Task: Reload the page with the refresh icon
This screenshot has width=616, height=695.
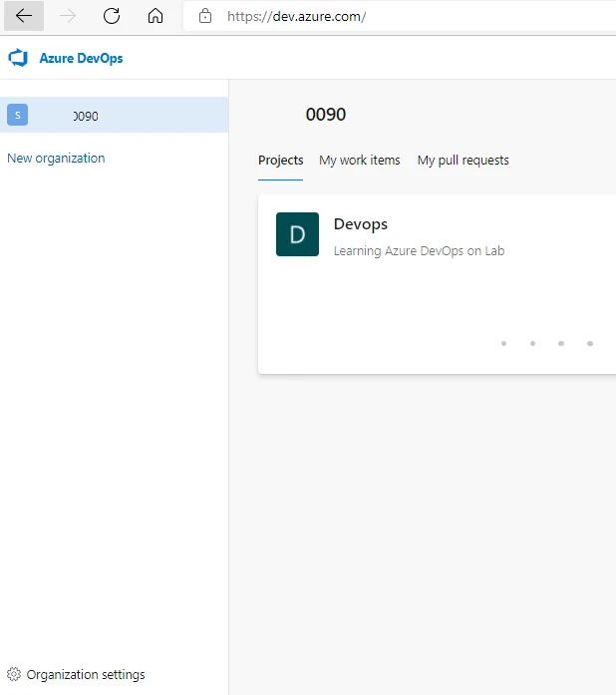Action: tap(112, 16)
